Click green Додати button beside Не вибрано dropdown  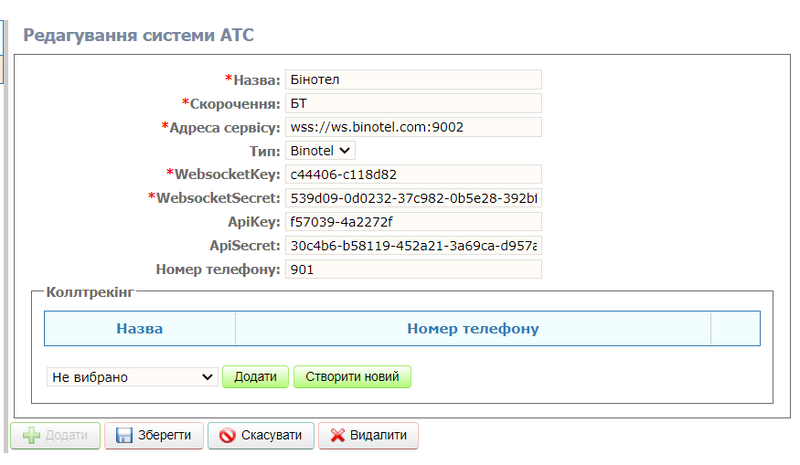(255, 377)
